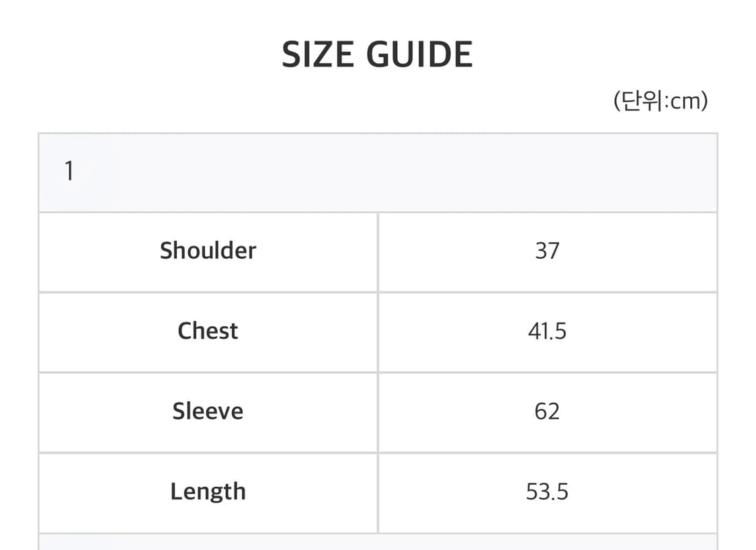
Task: Click the word SIZE in the heading
Action: pos(317,54)
